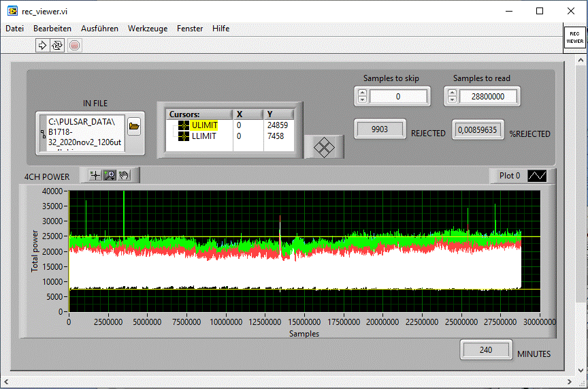Viewport: 588px width, 389px height.
Task: Maximize the rec_viewer.vi window
Action: [x=540, y=11]
